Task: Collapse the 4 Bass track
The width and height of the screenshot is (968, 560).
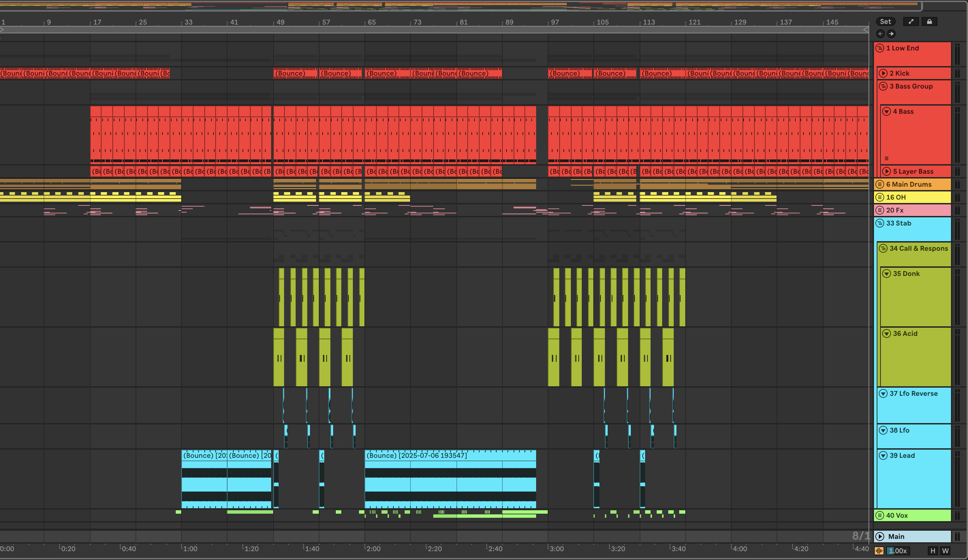Action: [x=887, y=111]
